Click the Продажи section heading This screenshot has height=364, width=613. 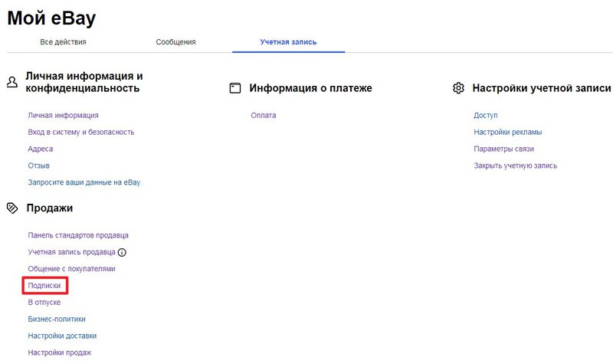click(50, 208)
